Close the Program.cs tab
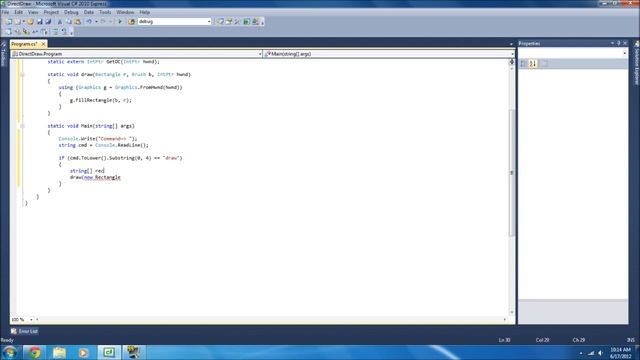The width and height of the screenshot is (640, 360). click(x=43, y=44)
